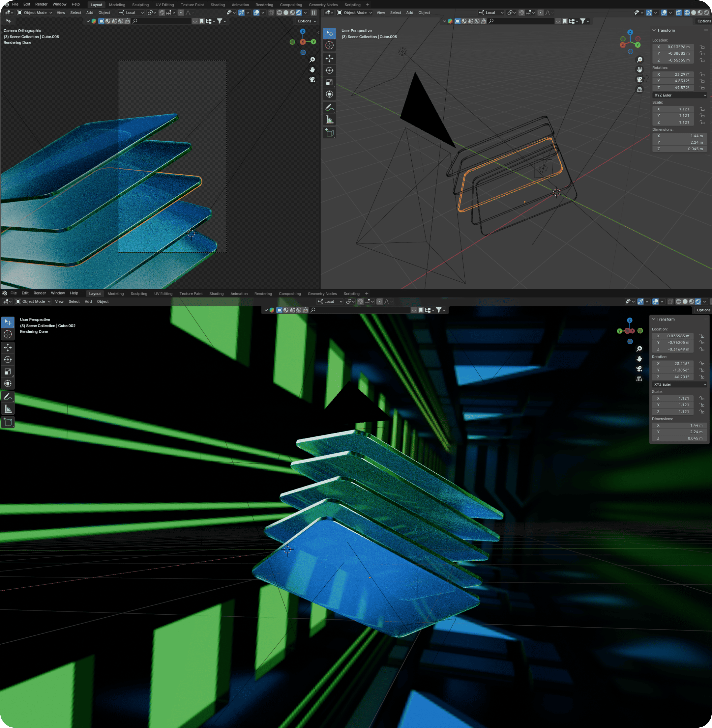Open XYZ Euler dropdown in the upper Transform panel
The height and width of the screenshot is (728, 712).
(680, 95)
